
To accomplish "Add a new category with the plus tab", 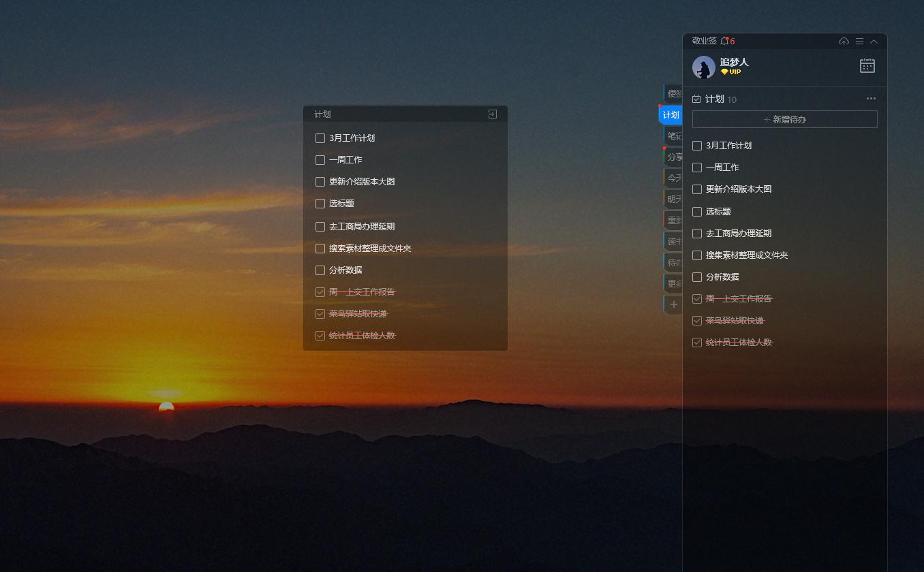I will (x=673, y=304).
